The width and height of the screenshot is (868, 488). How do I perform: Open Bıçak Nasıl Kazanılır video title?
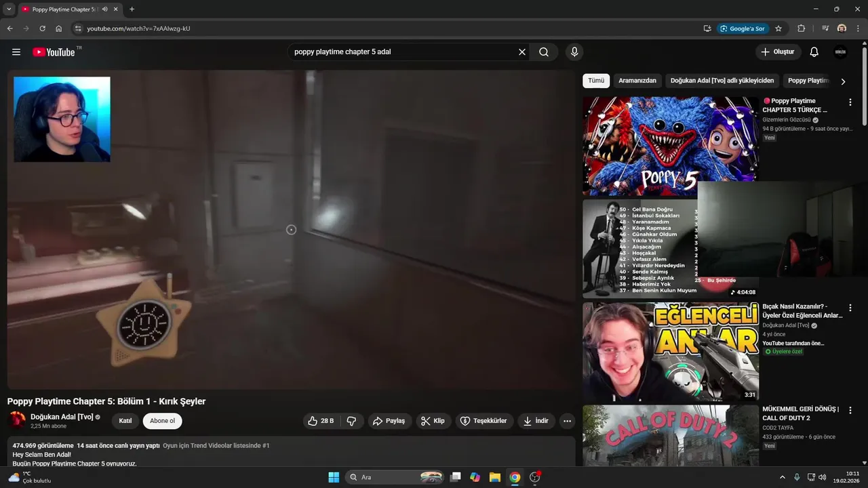802,311
